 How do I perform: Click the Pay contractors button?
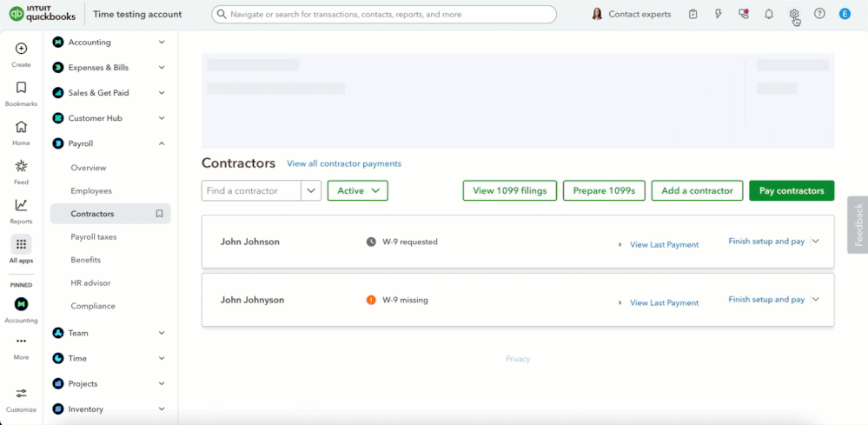point(791,191)
